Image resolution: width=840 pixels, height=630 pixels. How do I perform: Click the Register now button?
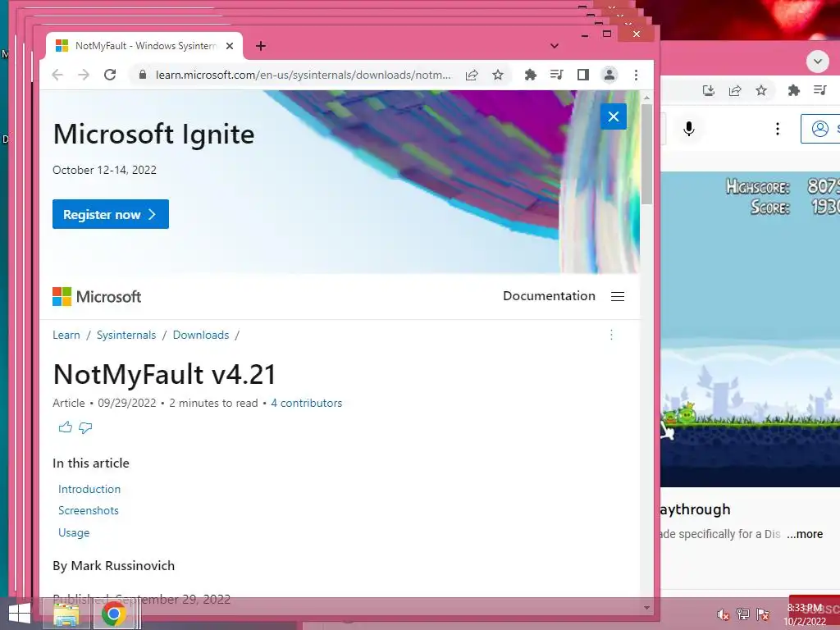(x=111, y=214)
